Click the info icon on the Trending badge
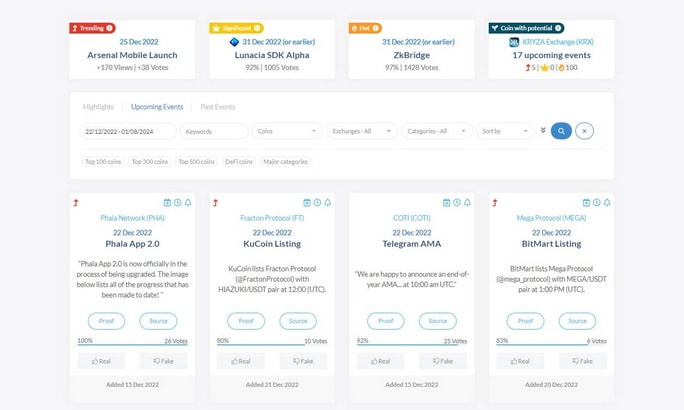684x410 pixels. click(109, 28)
